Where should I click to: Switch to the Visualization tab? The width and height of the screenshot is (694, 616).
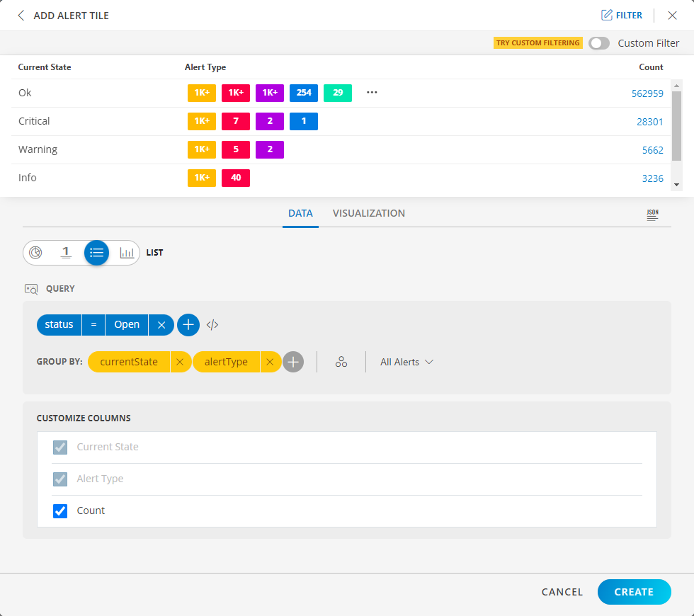coord(368,213)
